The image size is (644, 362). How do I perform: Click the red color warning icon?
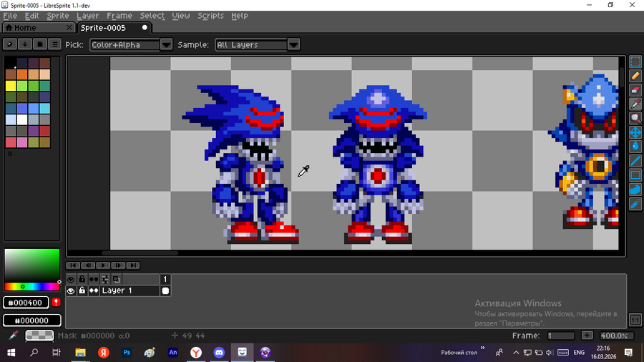click(56, 303)
